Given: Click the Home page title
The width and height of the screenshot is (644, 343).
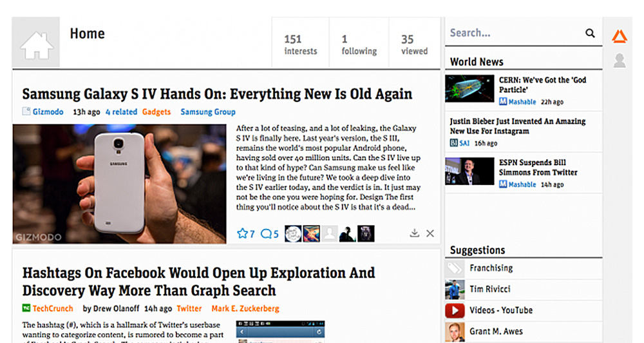Looking at the screenshot, I should click(x=87, y=34).
